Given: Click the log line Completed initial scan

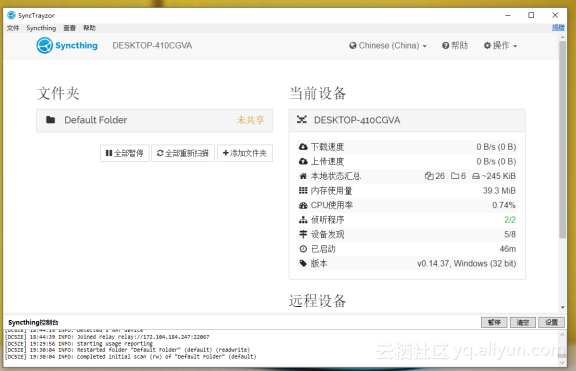Looking at the screenshot, I should tap(130, 357).
